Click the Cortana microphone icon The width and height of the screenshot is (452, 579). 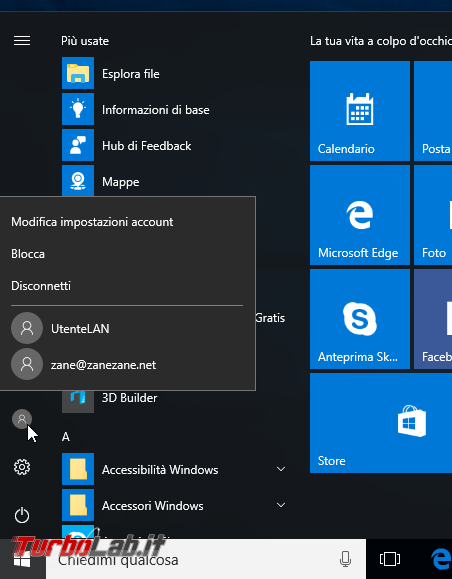(345, 559)
